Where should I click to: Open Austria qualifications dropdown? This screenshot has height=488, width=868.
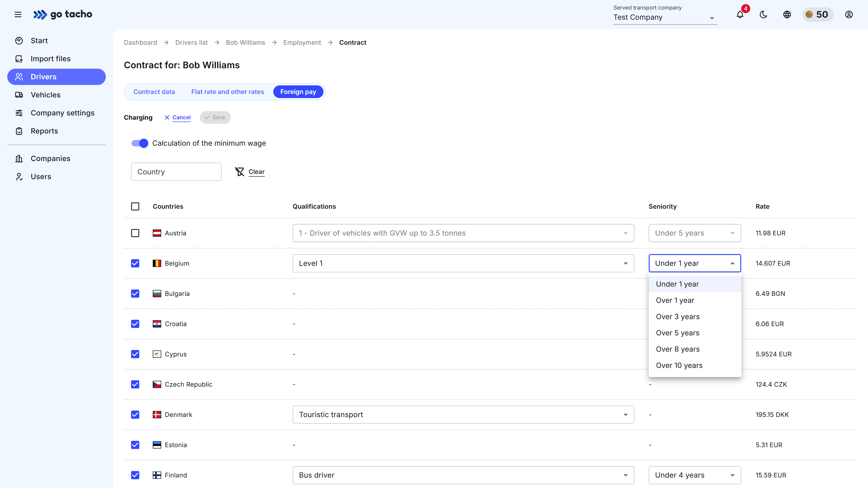(x=463, y=233)
